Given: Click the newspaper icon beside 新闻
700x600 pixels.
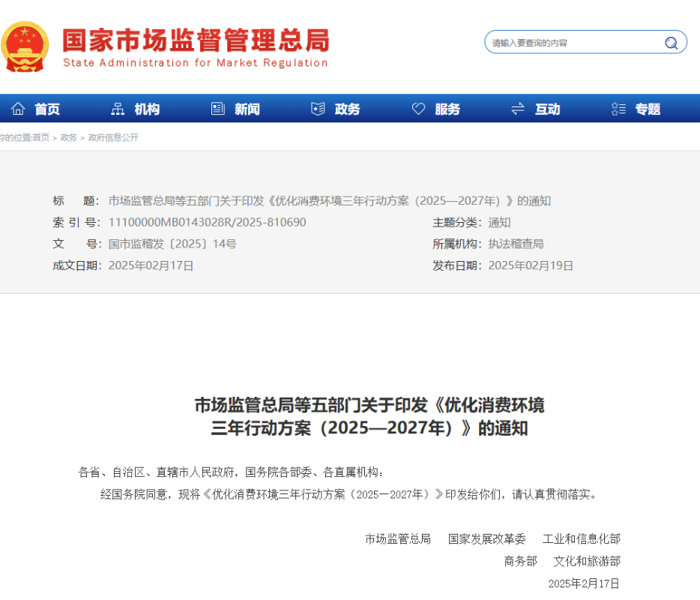Looking at the screenshot, I should tap(218, 109).
